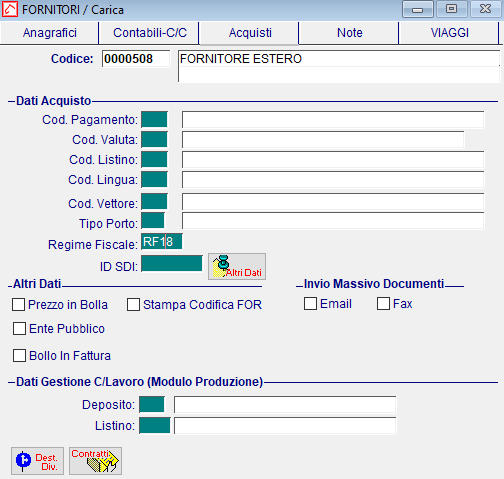
Task: Tick the Email mass sending checkbox
Action: (310, 304)
